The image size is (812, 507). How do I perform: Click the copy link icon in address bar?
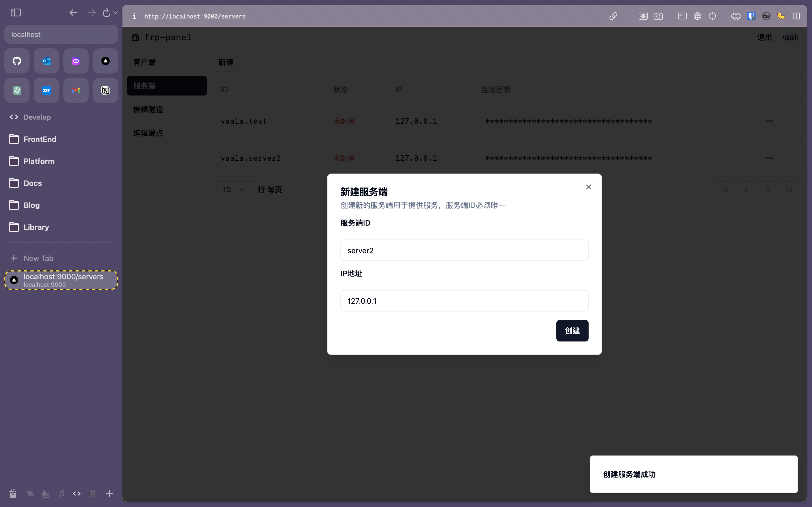coord(613,16)
